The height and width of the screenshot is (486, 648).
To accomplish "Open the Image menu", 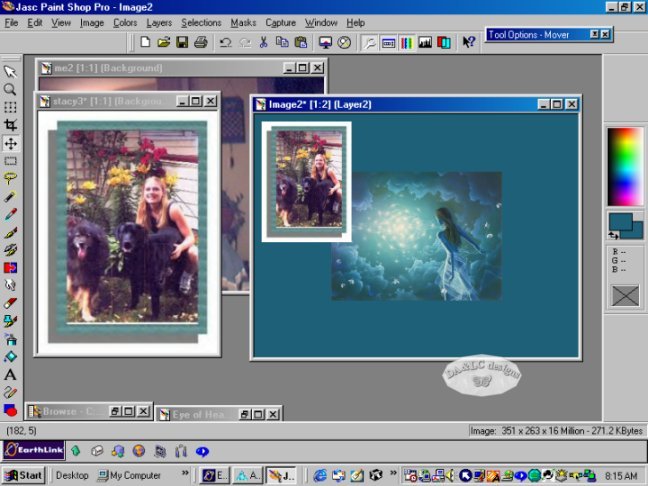I will click(92, 23).
